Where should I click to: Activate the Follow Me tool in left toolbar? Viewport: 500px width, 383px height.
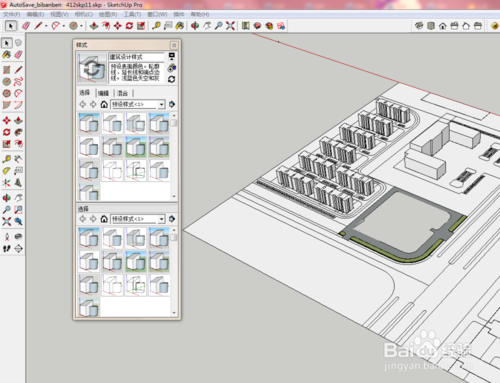click(x=18, y=132)
